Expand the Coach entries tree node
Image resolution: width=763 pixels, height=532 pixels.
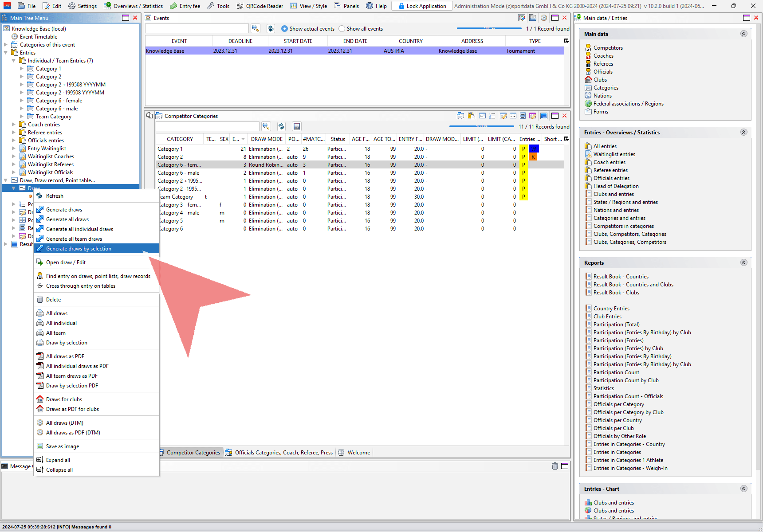[x=14, y=125]
